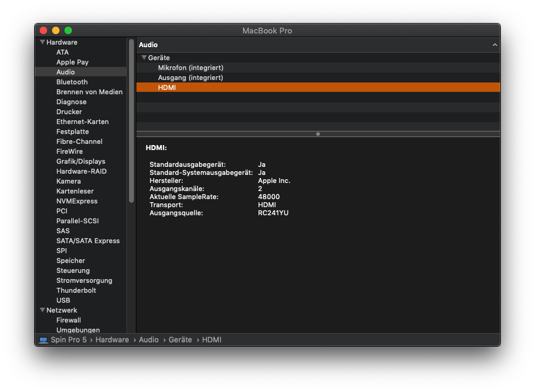Open Grafik/Displays in the sidebar
This screenshot has height=392, width=535.
click(x=81, y=161)
